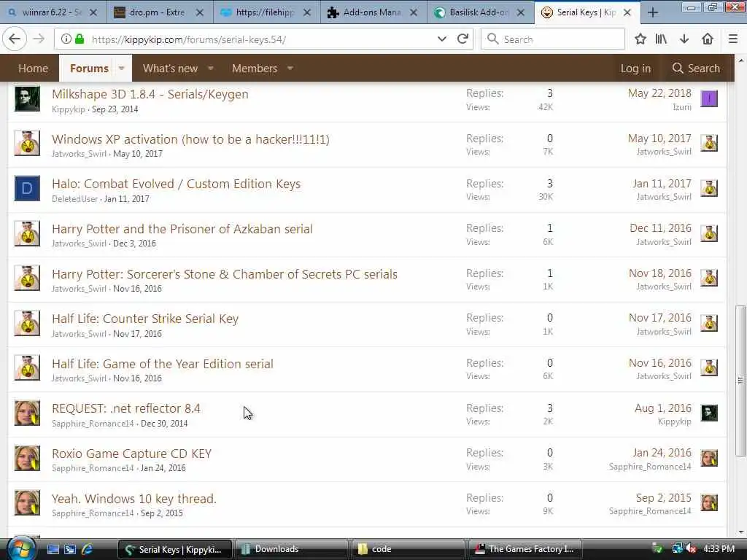Viewport: 747px width, 560px height.
Task: Switch to the Basilisk Add-ons tab
Action: coord(480,12)
